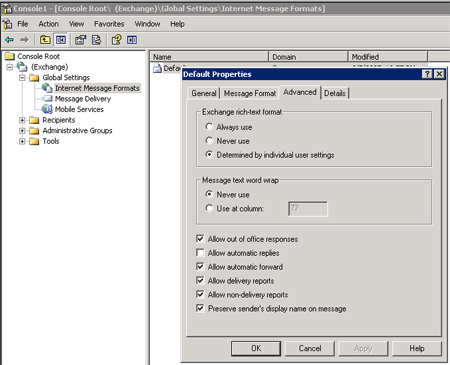This screenshot has height=365, width=450.
Task: Uncheck Allow automatic forward
Action: (x=200, y=266)
